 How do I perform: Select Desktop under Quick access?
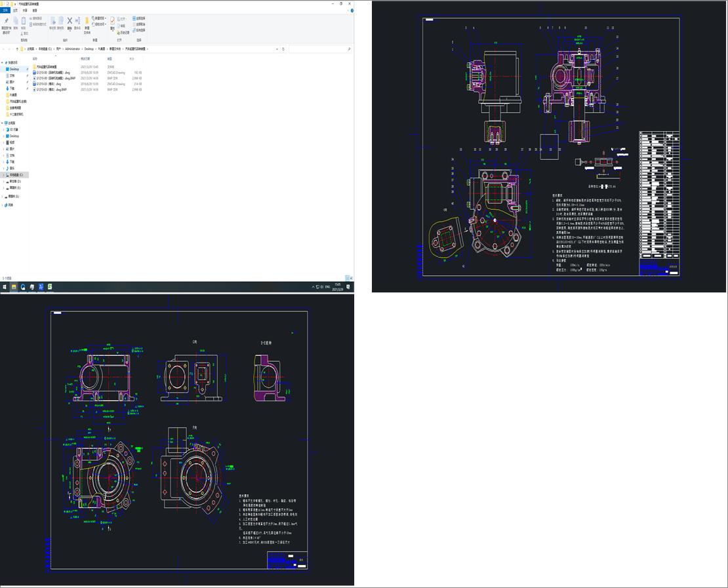click(x=14, y=69)
